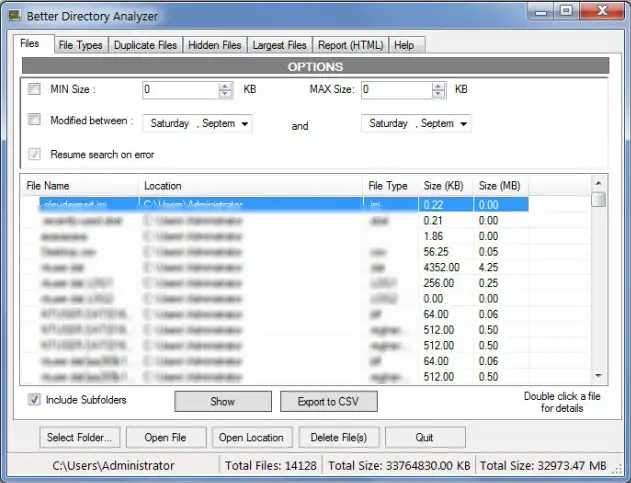
Task: Click Total Size: 33764830.00 KB status entry
Action: [399, 466]
